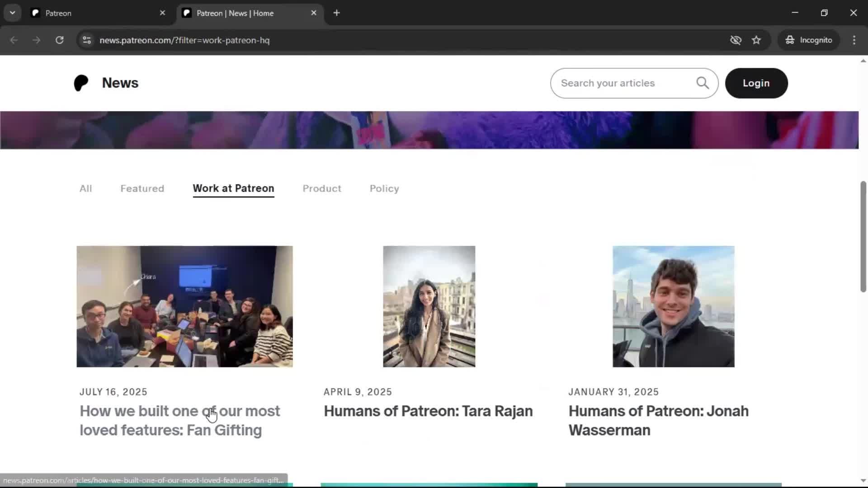Click the JANUARY 31, 2025 date text
This screenshot has height=488, width=868.
pos(613,392)
